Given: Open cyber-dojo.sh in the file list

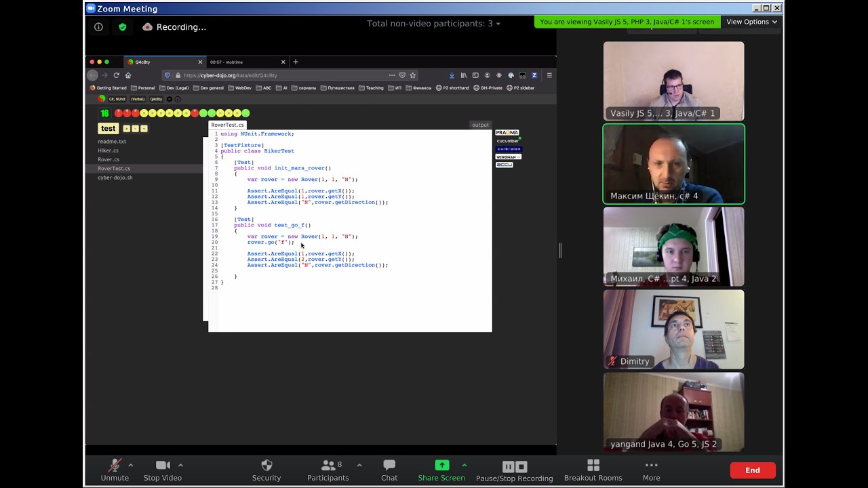Looking at the screenshot, I should [x=115, y=178].
